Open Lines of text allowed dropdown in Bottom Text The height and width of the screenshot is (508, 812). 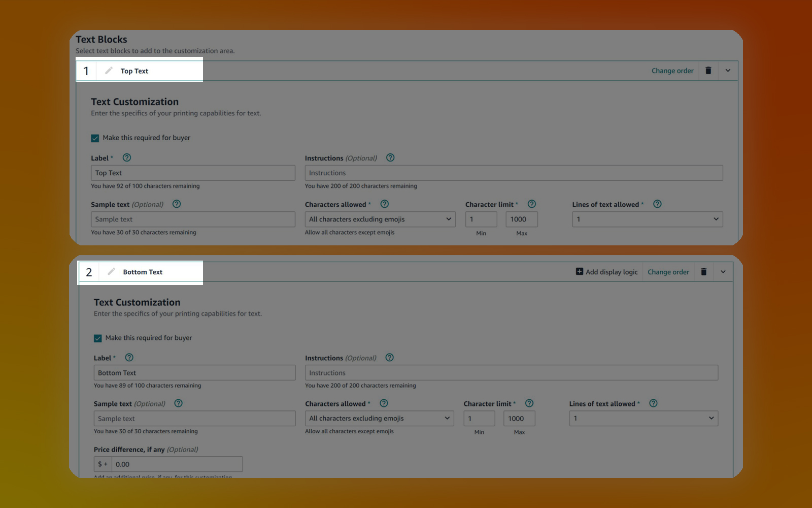coord(643,419)
